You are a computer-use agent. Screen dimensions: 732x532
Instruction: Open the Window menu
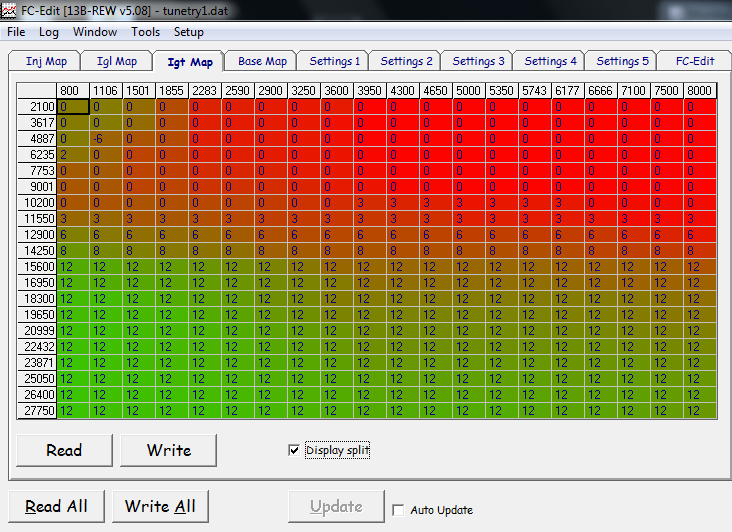point(95,32)
